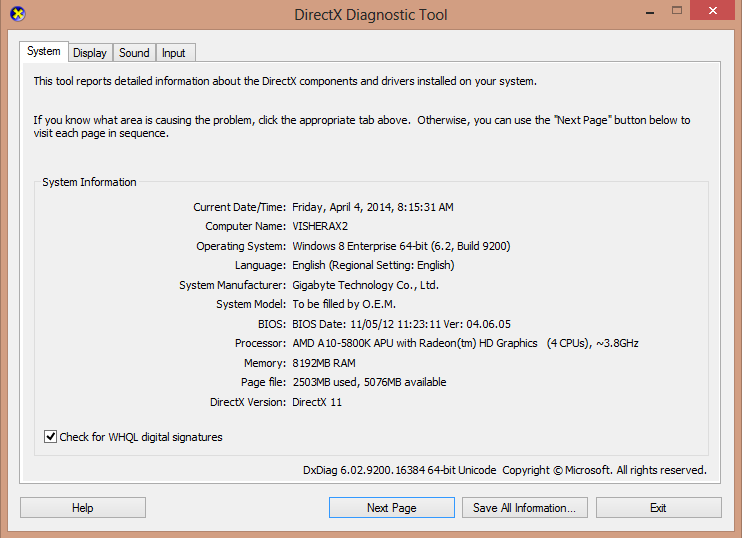Image resolution: width=742 pixels, height=538 pixels.
Task: Click the 'Computer Name:' field label
Action: (246, 226)
